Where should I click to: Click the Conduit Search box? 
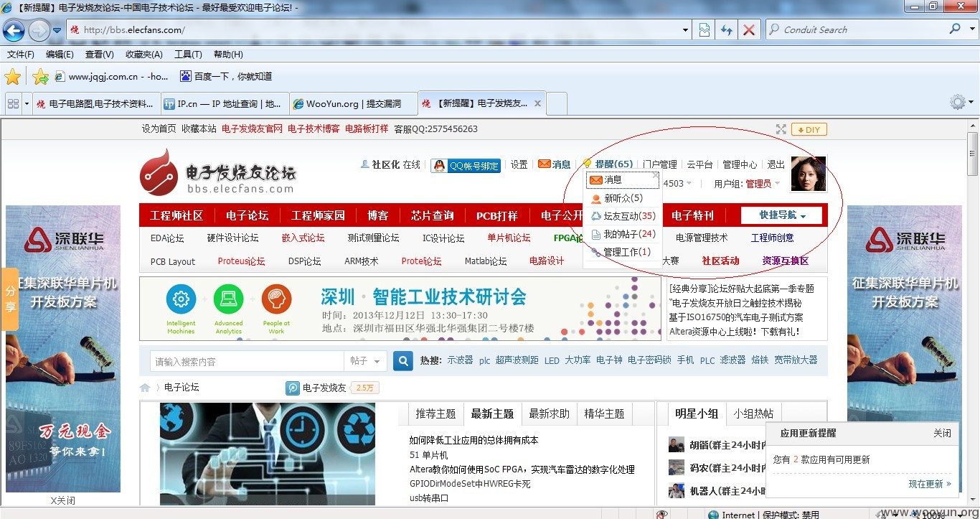point(857,29)
